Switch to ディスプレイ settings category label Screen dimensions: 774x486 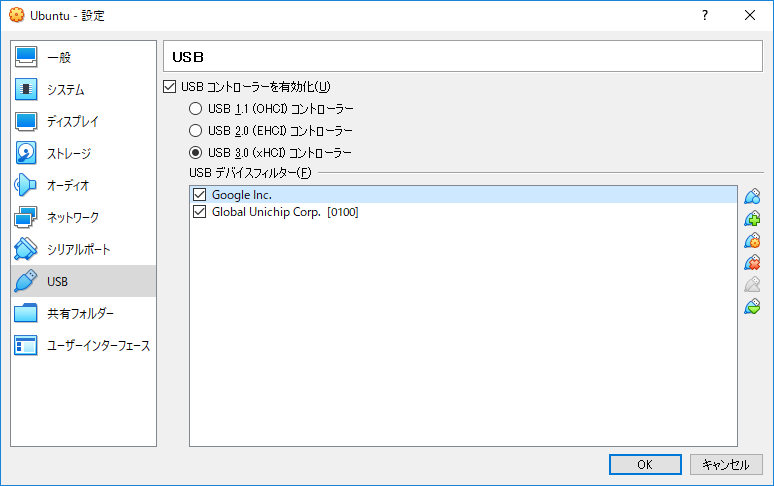click(73, 121)
